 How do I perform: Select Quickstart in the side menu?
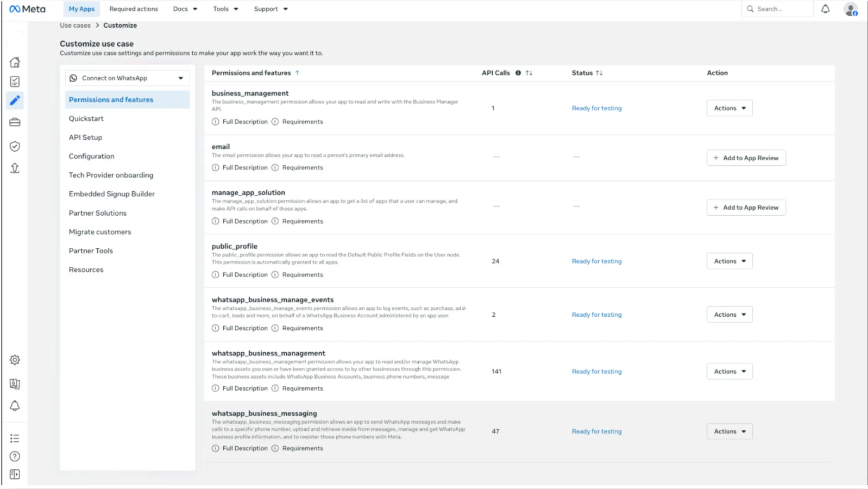point(86,118)
